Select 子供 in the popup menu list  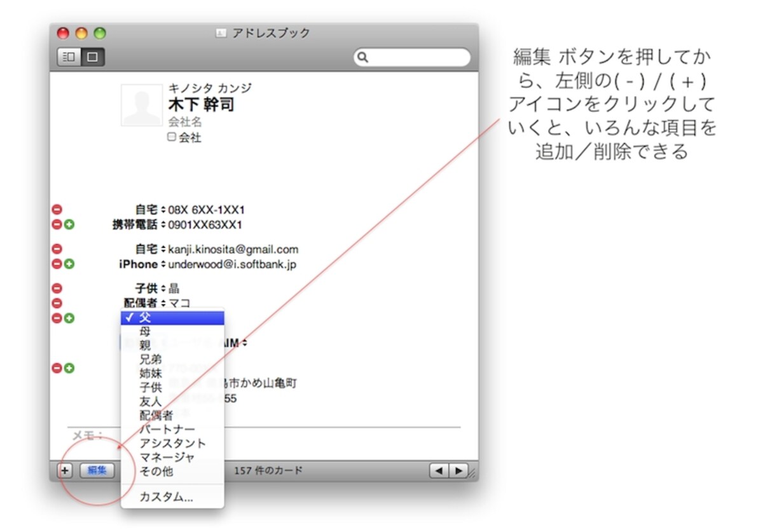(x=172, y=388)
